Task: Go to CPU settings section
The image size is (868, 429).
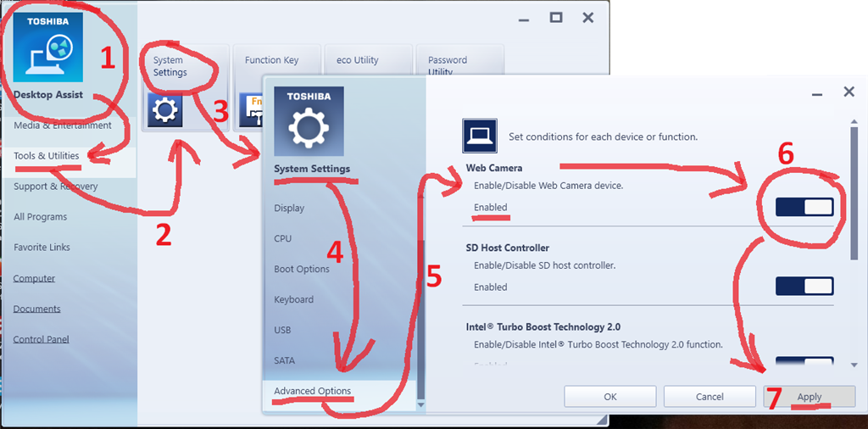Action: [283, 238]
